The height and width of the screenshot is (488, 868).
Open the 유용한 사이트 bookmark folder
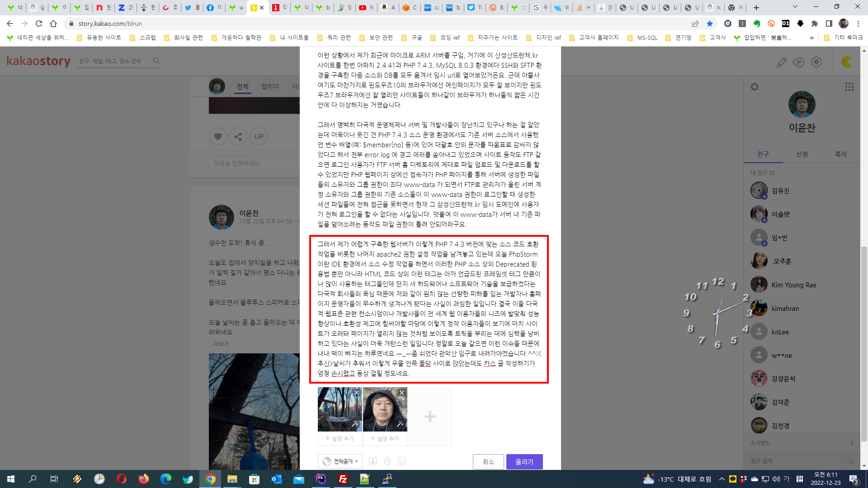click(99, 38)
